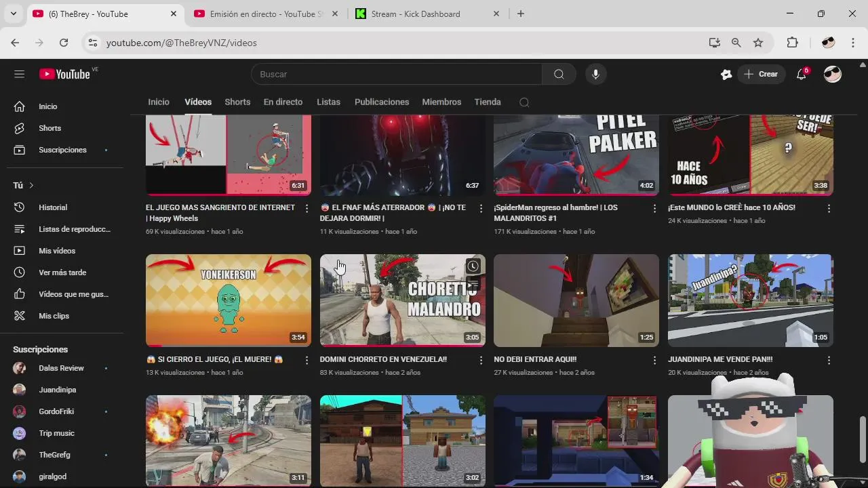The image size is (868, 488).
Task: Open options for FNAF MÁS ATERRADOR video
Action: [x=481, y=209]
